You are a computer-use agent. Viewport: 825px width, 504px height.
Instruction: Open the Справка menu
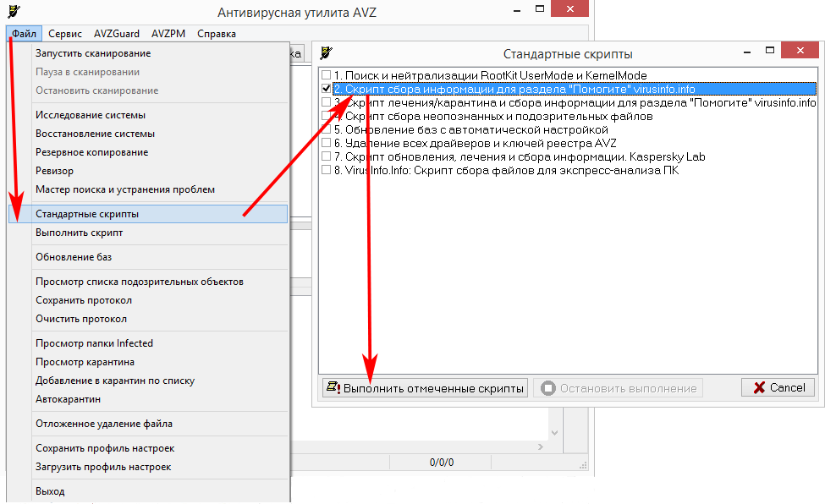[x=217, y=34]
